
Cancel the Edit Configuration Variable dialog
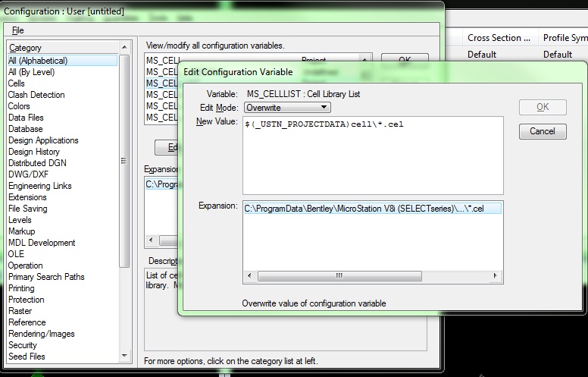[x=543, y=131]
